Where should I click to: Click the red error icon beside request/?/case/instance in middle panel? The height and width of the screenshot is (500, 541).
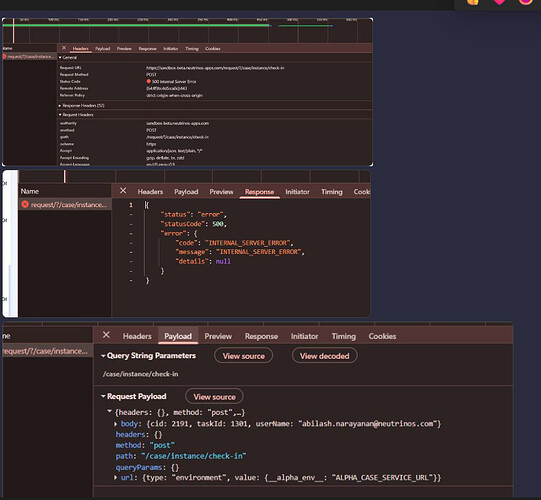pos(25,204)
